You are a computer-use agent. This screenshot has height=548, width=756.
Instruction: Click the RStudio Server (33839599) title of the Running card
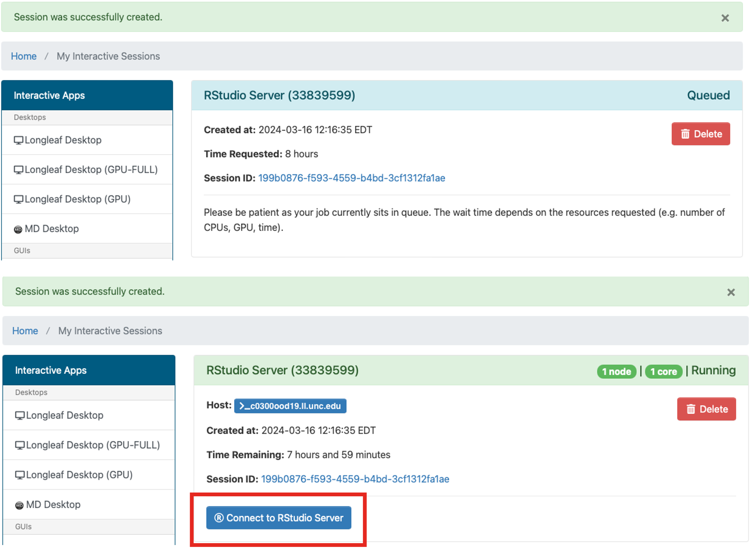283,371
